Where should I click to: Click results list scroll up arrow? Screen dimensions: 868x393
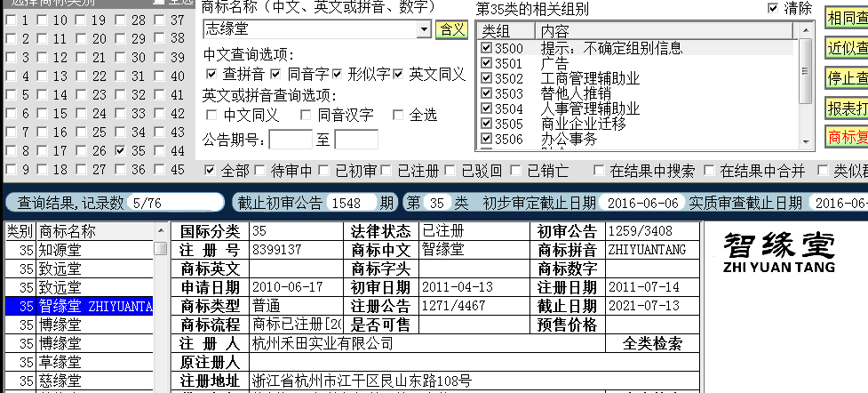coord(161,230)
